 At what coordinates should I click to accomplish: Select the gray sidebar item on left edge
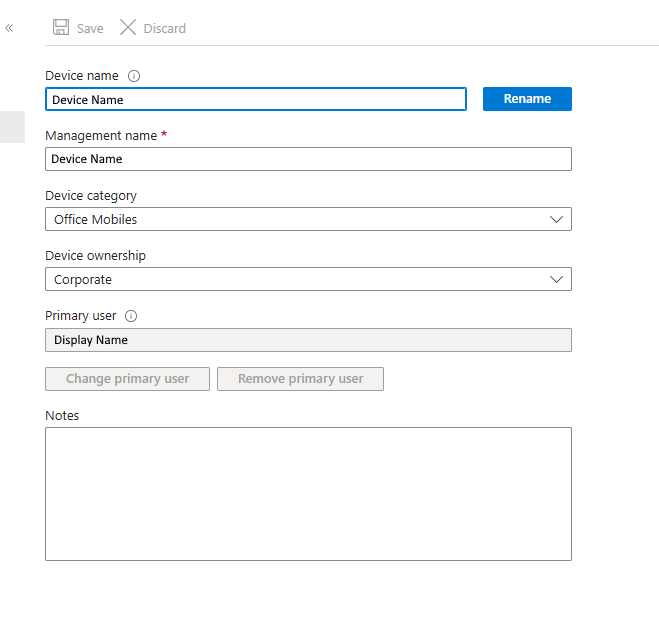12,127
